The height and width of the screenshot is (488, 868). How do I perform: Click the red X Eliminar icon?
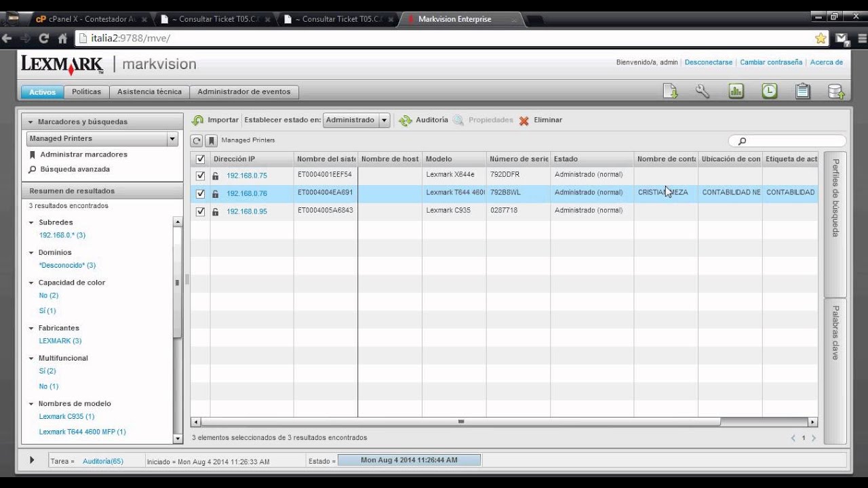(524, 121)
